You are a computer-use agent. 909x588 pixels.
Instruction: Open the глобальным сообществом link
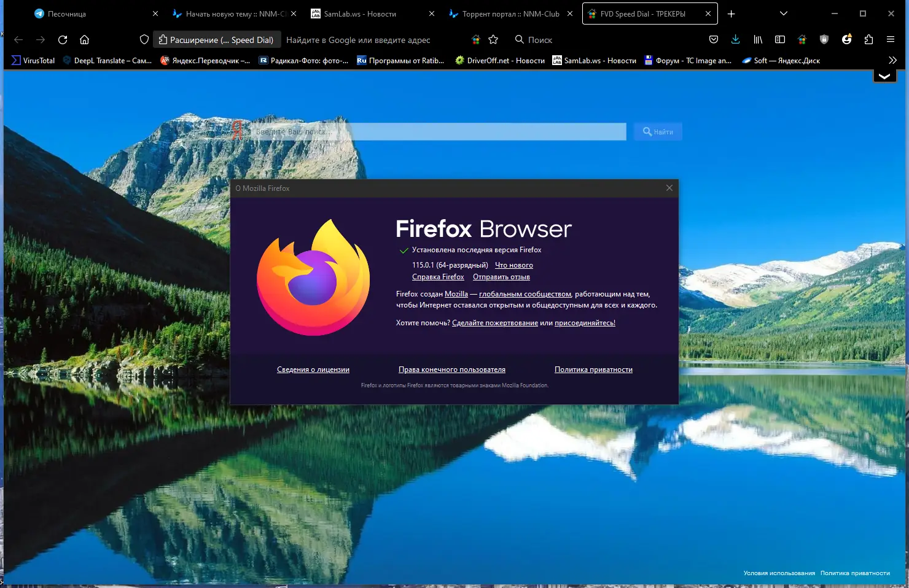[x=525, y=294]
